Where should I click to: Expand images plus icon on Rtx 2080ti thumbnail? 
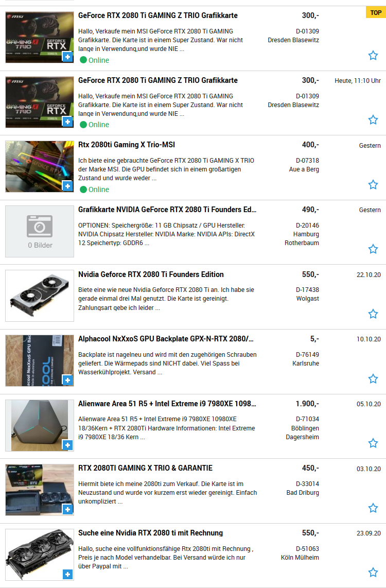click(x=67, y=186)
